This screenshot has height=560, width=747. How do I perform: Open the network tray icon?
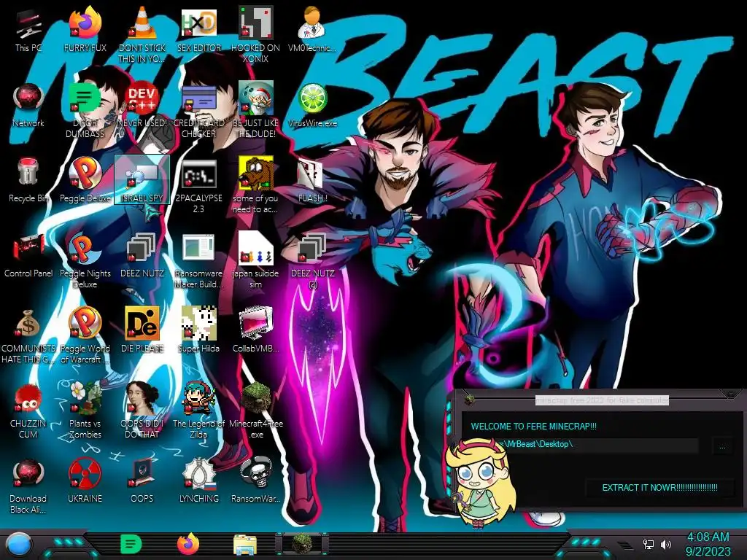[x=649, y=544]
